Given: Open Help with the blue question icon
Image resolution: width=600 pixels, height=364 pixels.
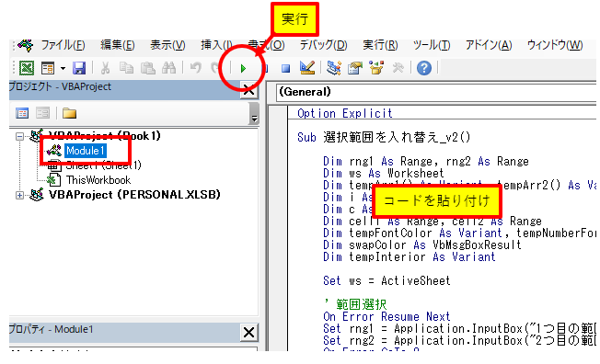Looking at the screenshot, I should click(424, 68).
